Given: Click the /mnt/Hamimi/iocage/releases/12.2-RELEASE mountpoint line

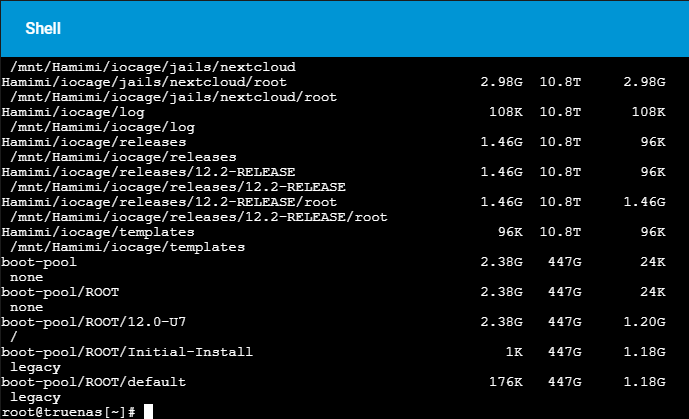Looking at the screenshot, I should [176, 187].
